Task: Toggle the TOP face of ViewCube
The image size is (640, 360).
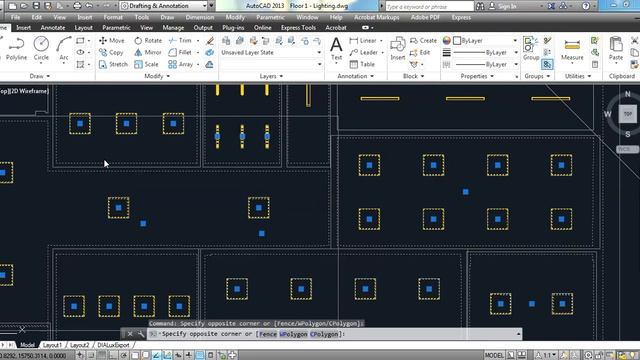Action: click(x=628, y=114)
